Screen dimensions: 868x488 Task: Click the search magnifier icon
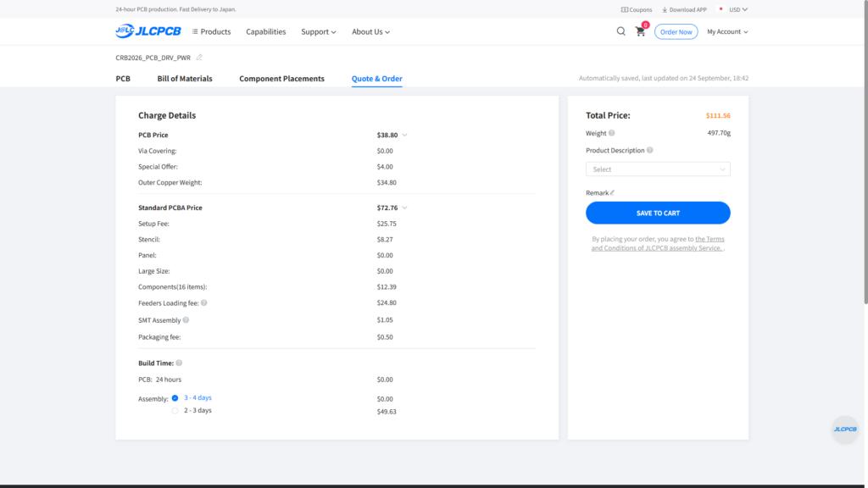620,31
